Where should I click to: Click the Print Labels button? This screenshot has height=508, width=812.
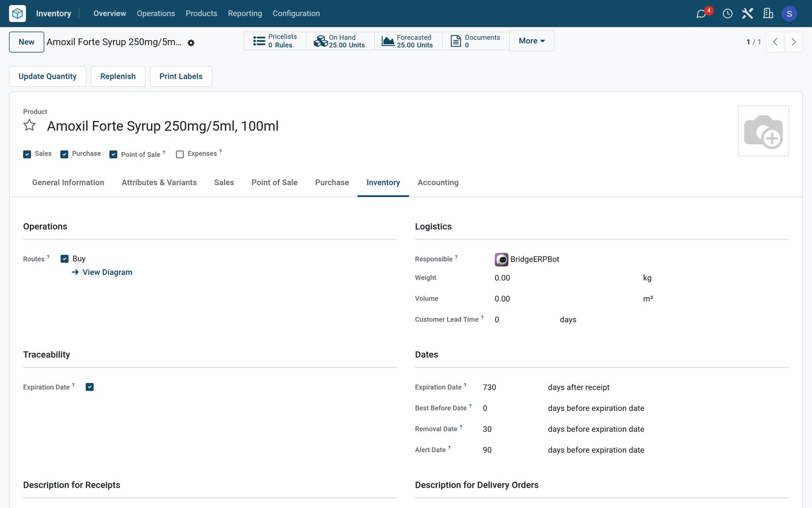point(181,77)
